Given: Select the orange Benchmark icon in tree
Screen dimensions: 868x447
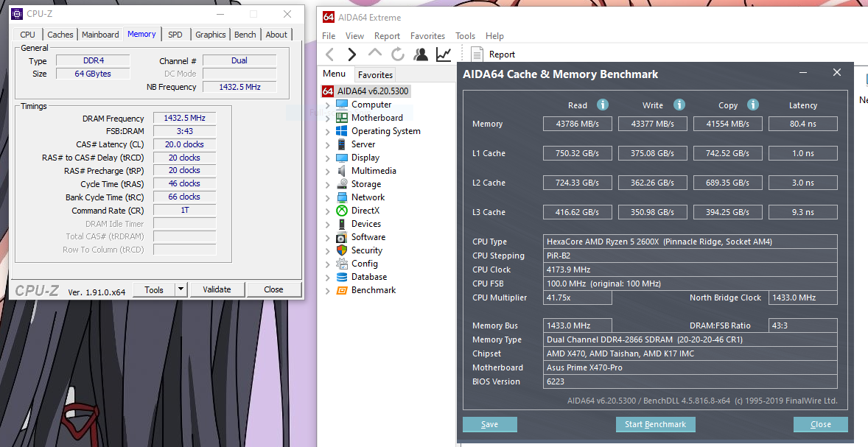Looking at the screenshot, I should point(342,290).
